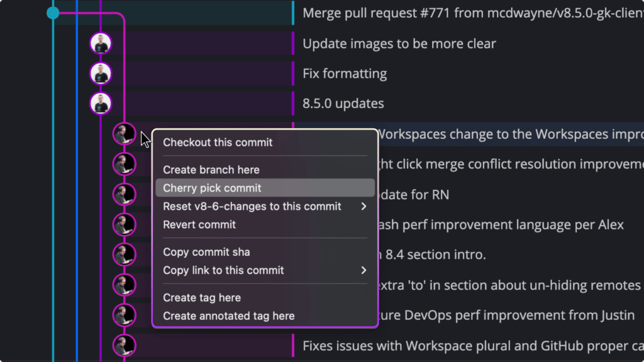Select 'Checkout this commit' in the context menu
644x362 pixels.
point(216,143)
